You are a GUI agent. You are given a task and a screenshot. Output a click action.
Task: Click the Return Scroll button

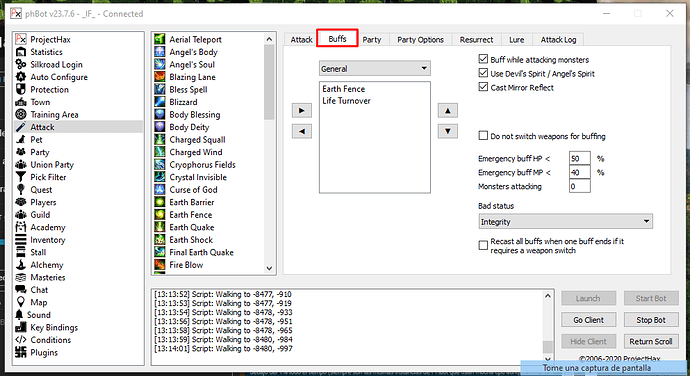click(651, 342)
